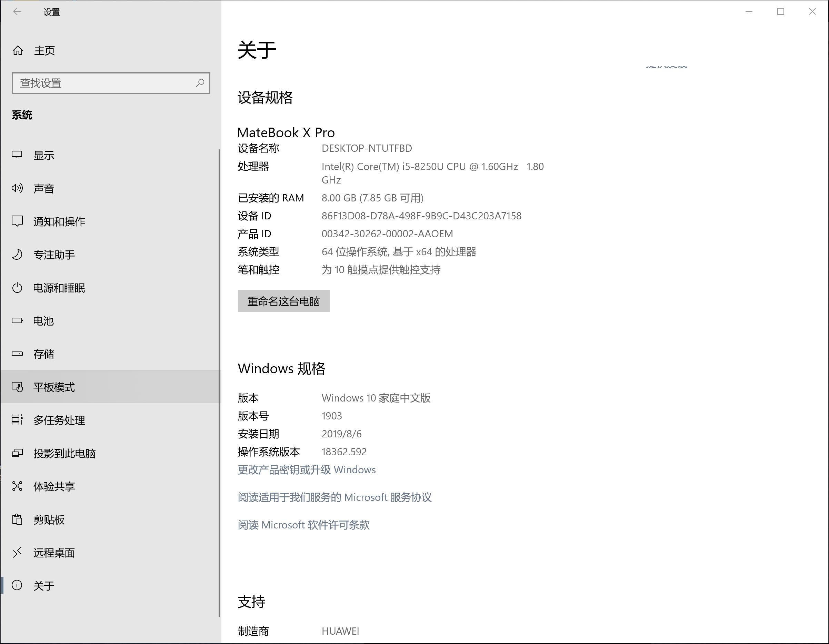
Task: Open 电源和睡眠 settings icon
Action: tap(17, 288)
